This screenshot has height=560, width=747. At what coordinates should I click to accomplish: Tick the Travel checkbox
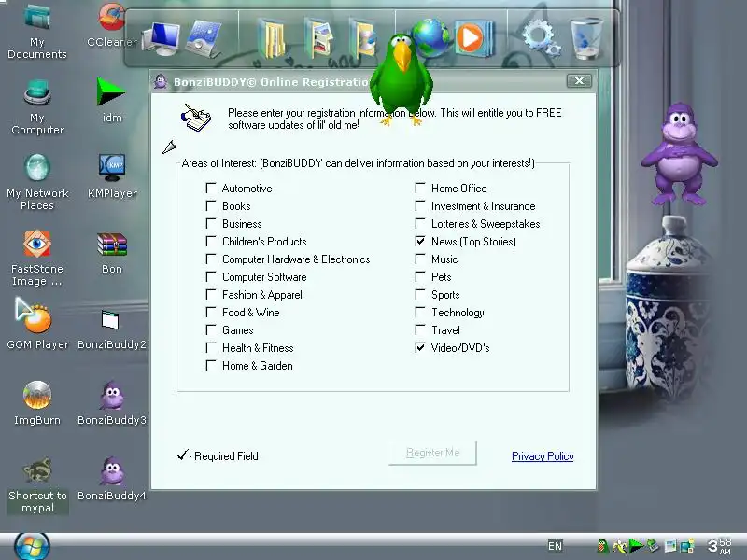(419, 330)
